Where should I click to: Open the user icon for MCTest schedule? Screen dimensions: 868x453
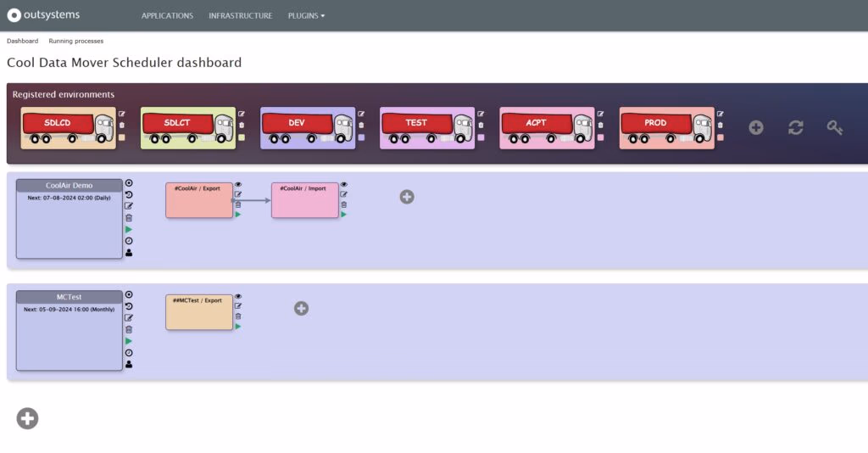[x=129, y=364]
